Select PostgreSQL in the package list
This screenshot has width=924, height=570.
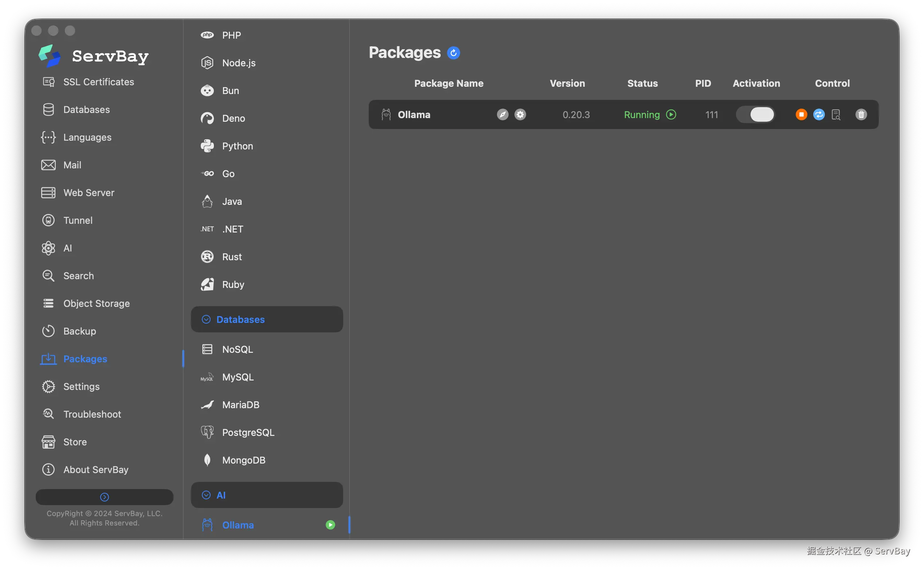[248, 432]
